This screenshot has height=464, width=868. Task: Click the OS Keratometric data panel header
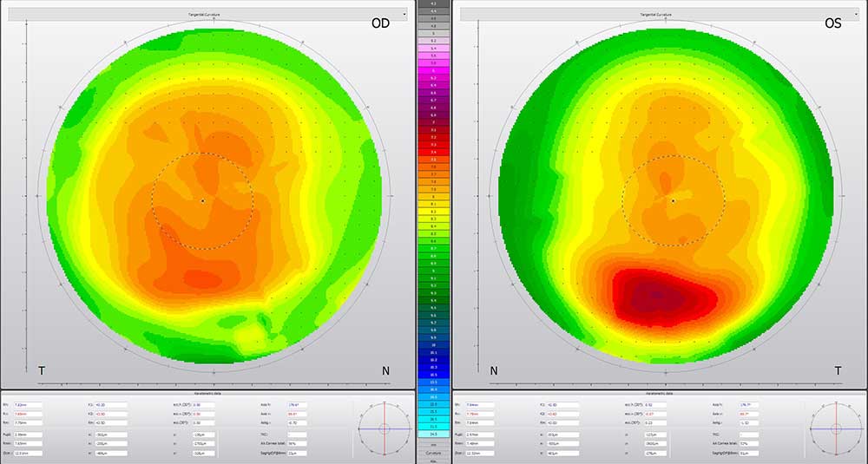pyautogui.click(x=660, y=393)
